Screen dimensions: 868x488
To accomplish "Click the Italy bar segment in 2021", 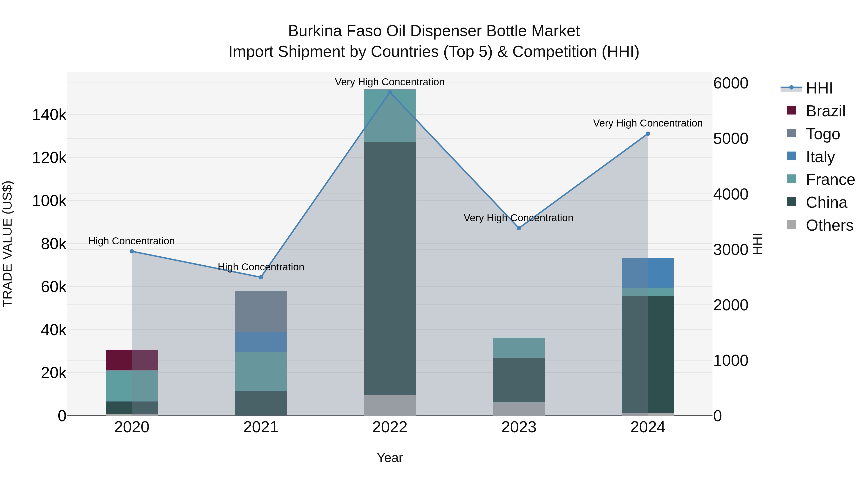I will pyautogui.click(x=261, y=342).
